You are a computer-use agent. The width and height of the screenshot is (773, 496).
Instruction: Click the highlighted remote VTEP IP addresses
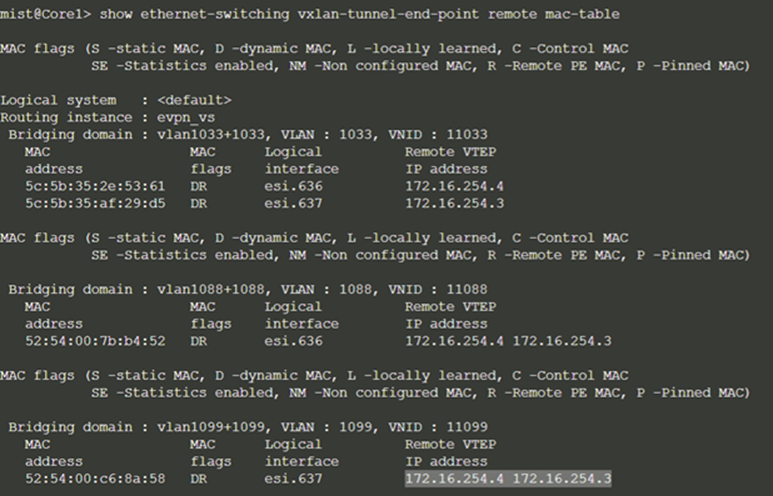point(508,479)
